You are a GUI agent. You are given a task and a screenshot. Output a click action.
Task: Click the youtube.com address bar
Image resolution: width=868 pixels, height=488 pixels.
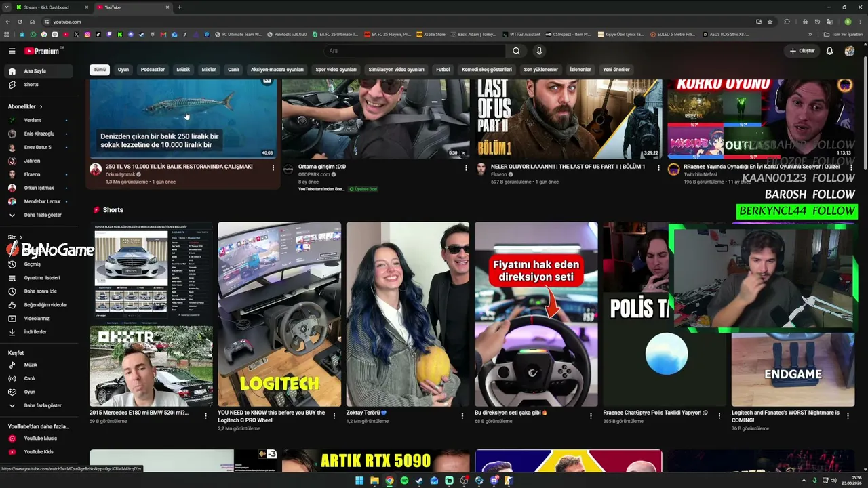tap(400, 22)
